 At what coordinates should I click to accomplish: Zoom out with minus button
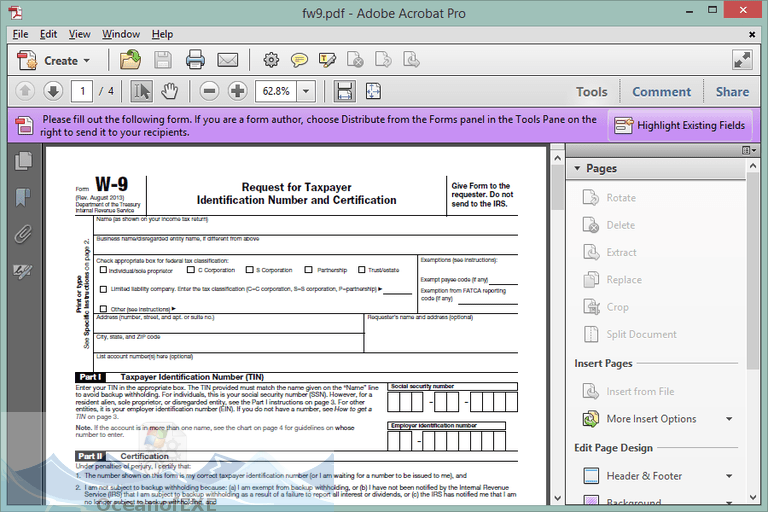(209, 91)
